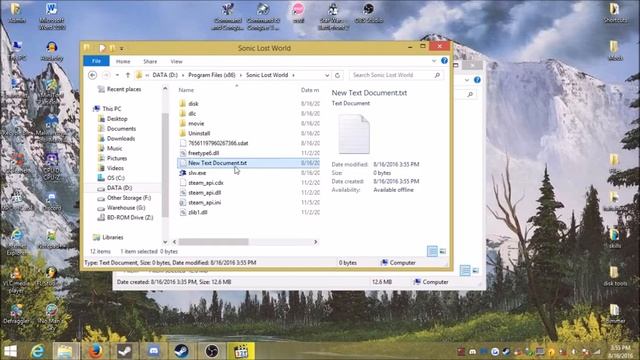Screen dimensions: 640x360
Task: Select This PC in navigation pane
Action: [107, 109]
